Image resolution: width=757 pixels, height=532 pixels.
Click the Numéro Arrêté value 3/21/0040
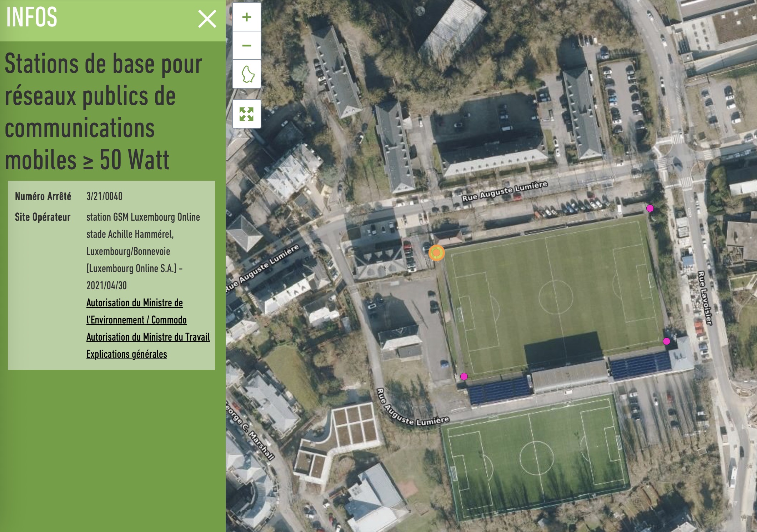tap(104, 196)
